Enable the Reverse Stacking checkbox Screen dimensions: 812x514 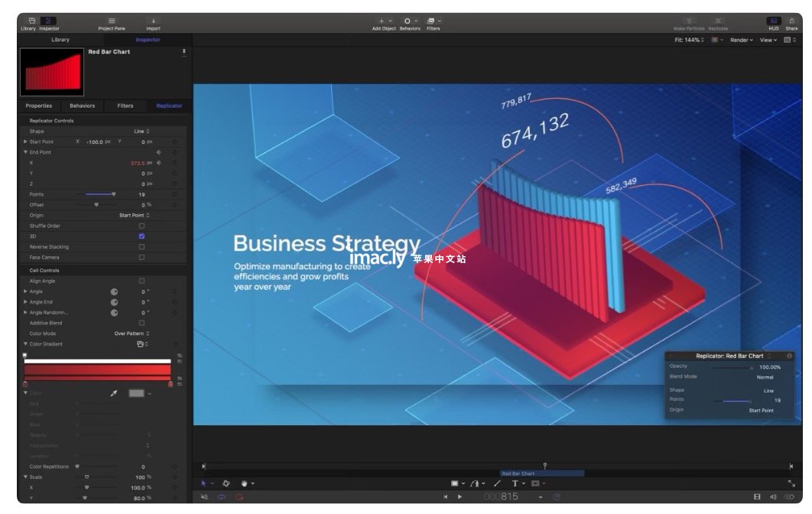(142, 246)
